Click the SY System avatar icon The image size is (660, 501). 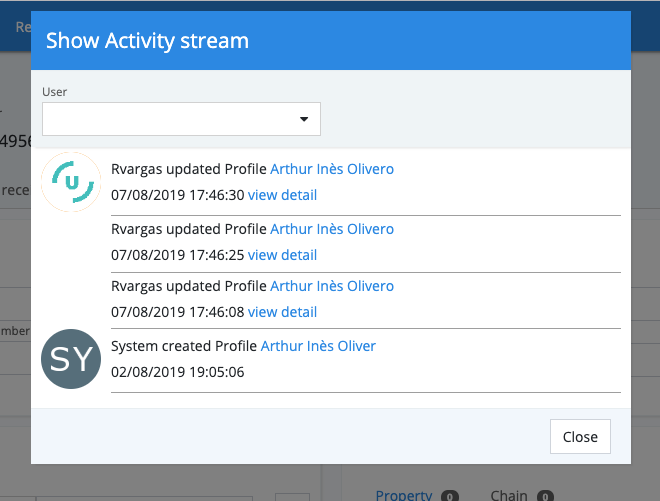[71, 360]
